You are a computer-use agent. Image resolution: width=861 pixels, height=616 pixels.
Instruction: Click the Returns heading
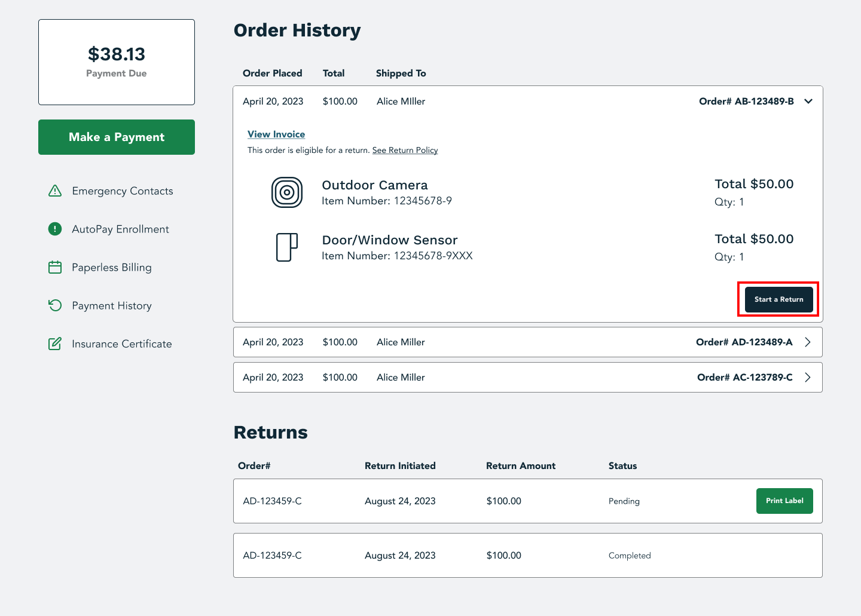point(271,433)
